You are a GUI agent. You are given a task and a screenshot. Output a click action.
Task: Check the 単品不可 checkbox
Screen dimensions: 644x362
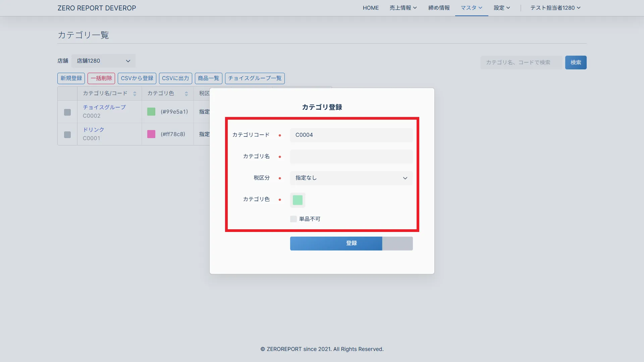pos(293,219)
